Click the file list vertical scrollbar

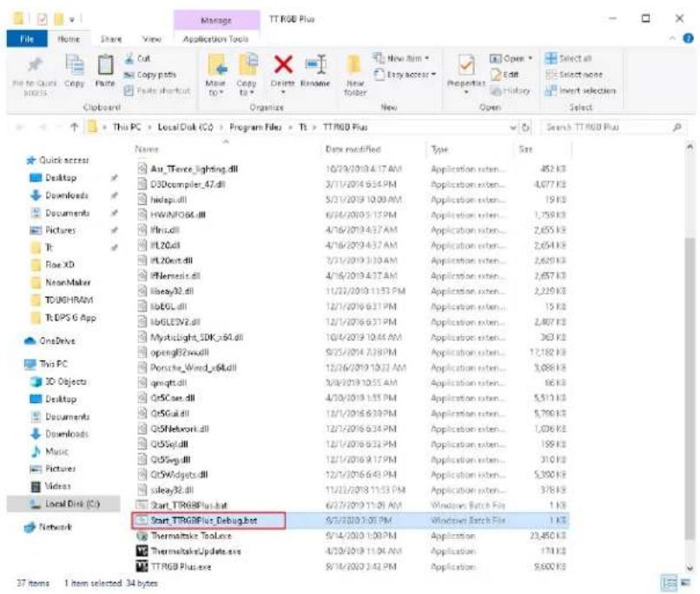pos(690,388)
